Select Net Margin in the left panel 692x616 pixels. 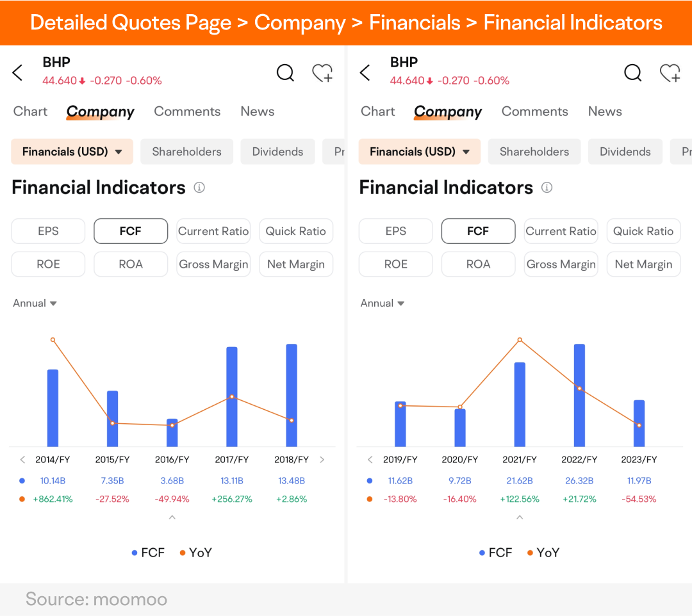296,264
